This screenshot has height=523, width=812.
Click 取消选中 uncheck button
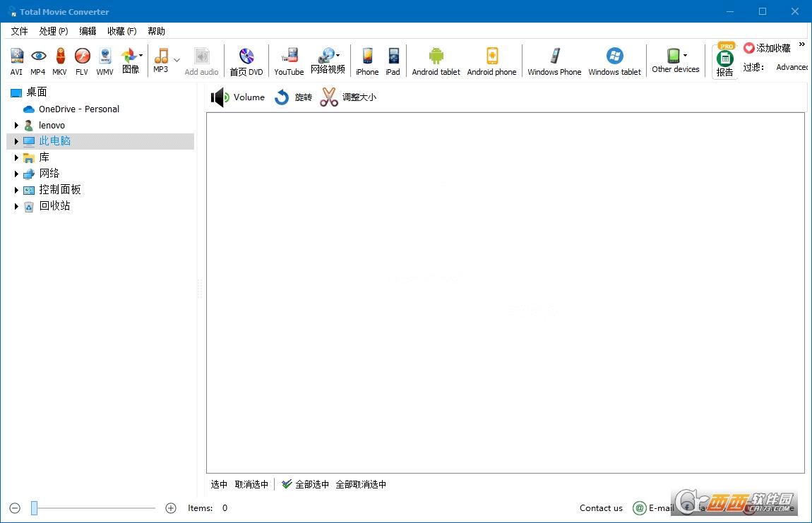pos(251,484)
